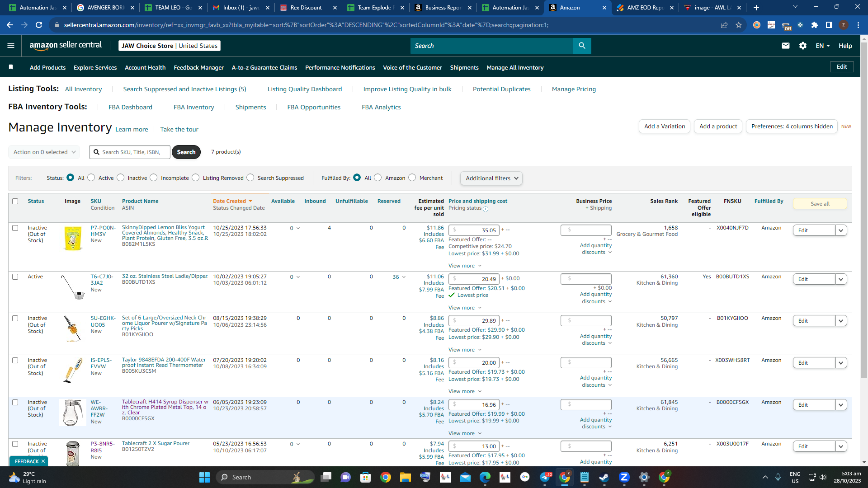Open Add Products in the navigation bar

click(x=47, y=67)
